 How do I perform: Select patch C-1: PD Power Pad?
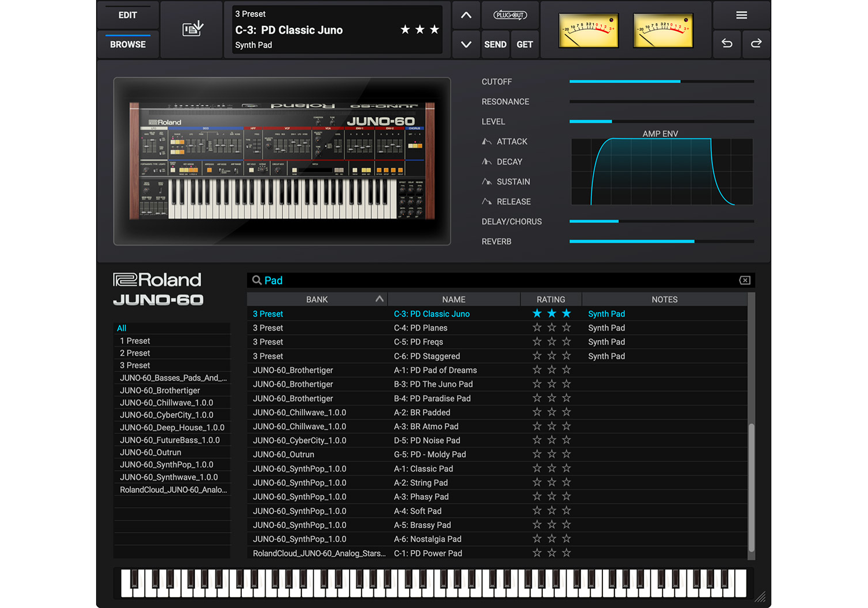tap(497, 553)
